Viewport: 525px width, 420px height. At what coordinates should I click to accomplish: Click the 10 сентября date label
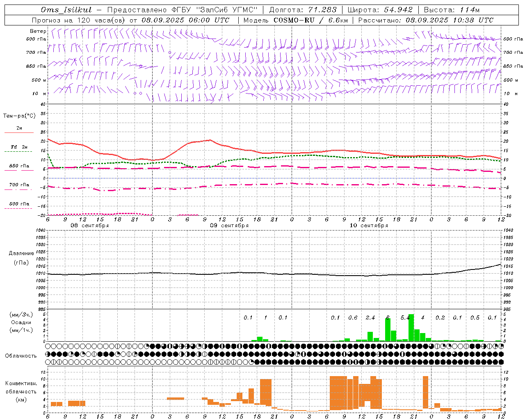369,226
